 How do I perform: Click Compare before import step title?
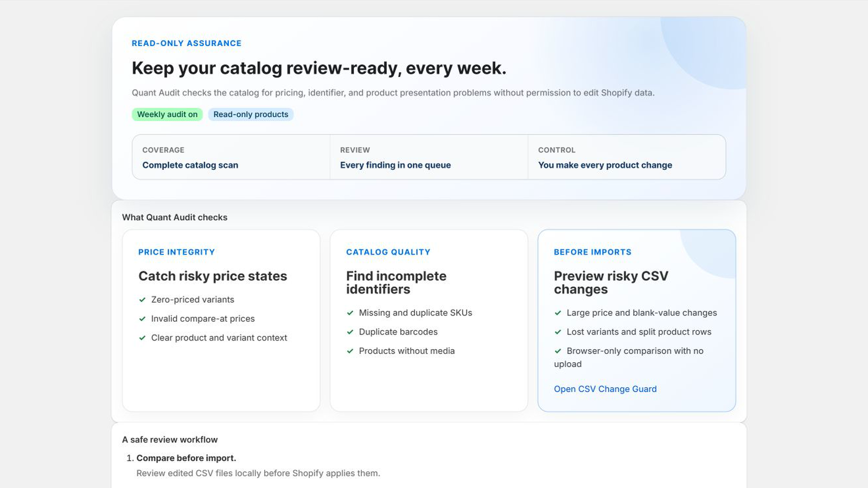(x=186, y=458)
